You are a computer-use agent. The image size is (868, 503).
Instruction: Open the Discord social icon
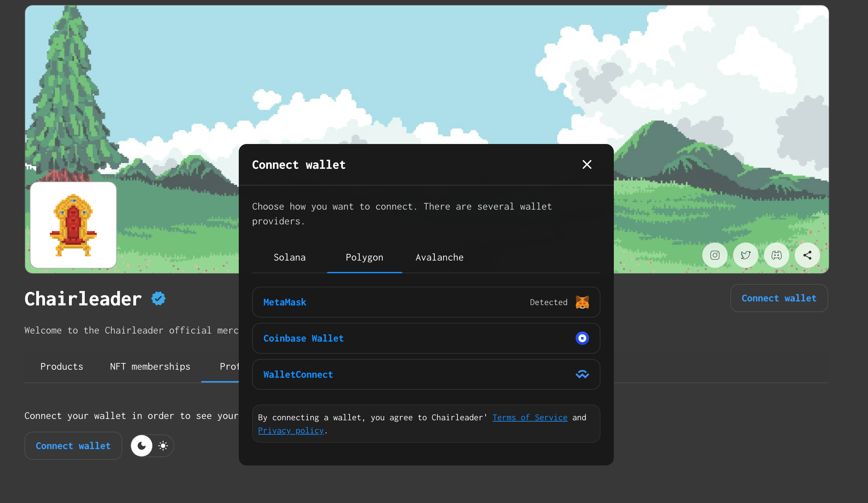pyautogui.click(x=776, y=255)
